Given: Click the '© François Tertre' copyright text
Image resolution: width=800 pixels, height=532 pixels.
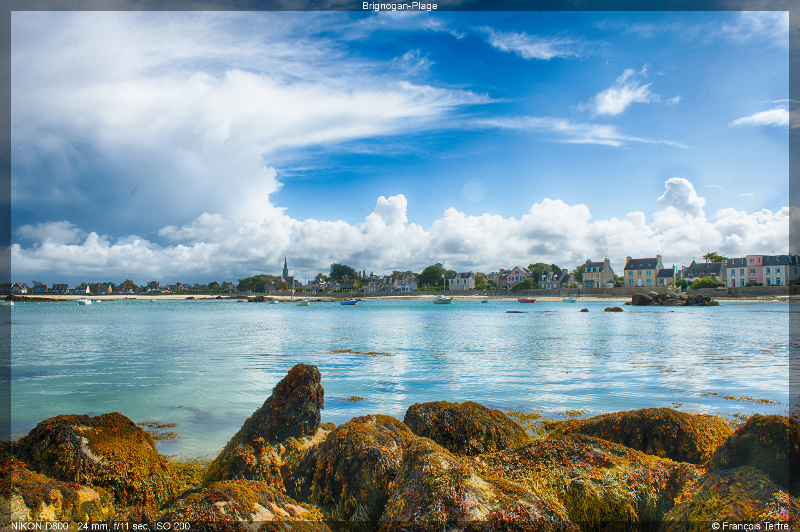Looking at the screenshot, I should tap(750, 526).
